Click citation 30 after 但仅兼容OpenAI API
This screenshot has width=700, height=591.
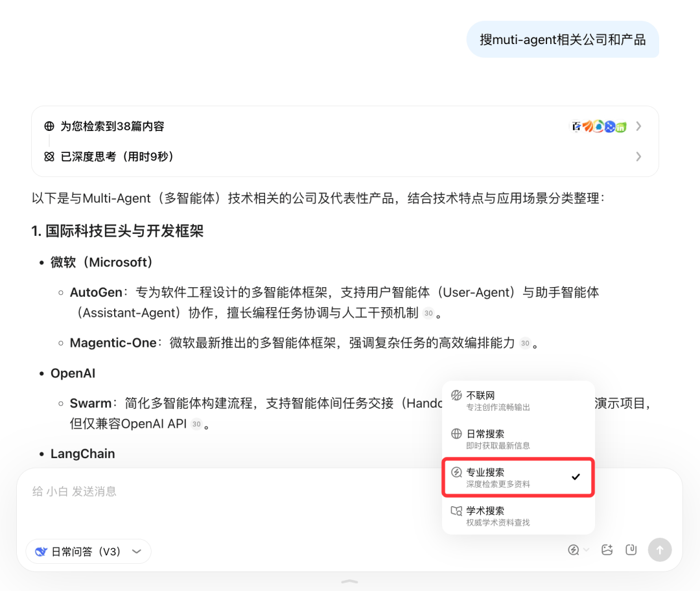[x=196, y=424]
